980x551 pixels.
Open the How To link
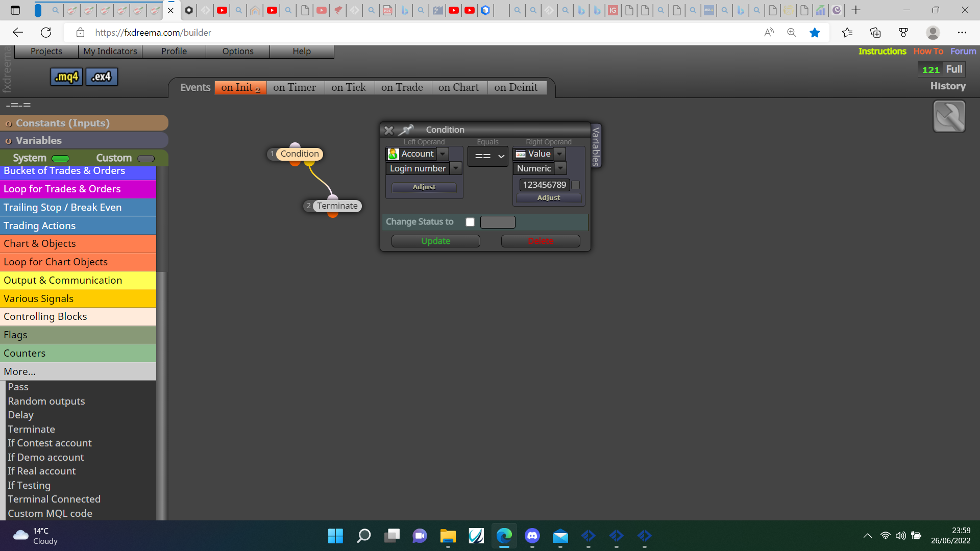click(x=928, y=51)
